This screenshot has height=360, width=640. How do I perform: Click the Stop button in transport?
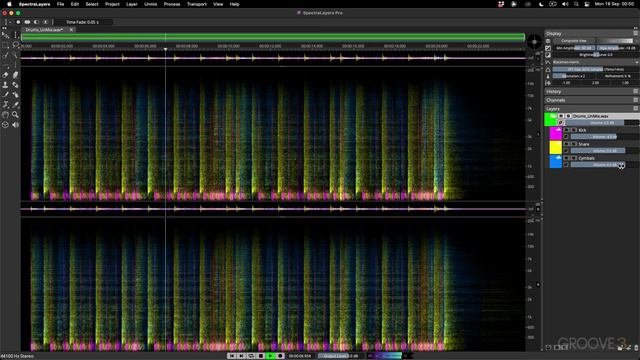tap(261, 356)
